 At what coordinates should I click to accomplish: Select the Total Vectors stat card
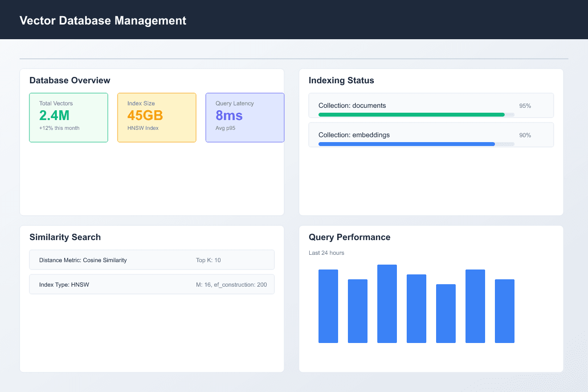(x=69, y=118)
